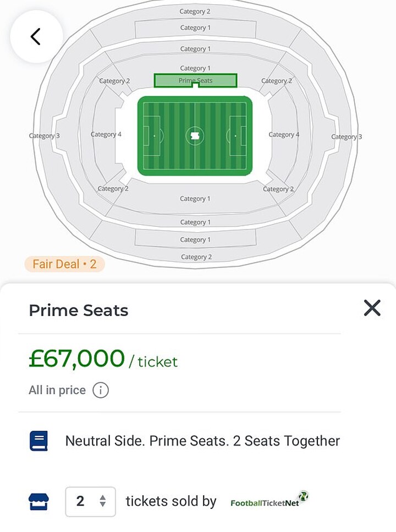Open the ticket quantity dropdown
396x532 pixels.
[90, 501]
